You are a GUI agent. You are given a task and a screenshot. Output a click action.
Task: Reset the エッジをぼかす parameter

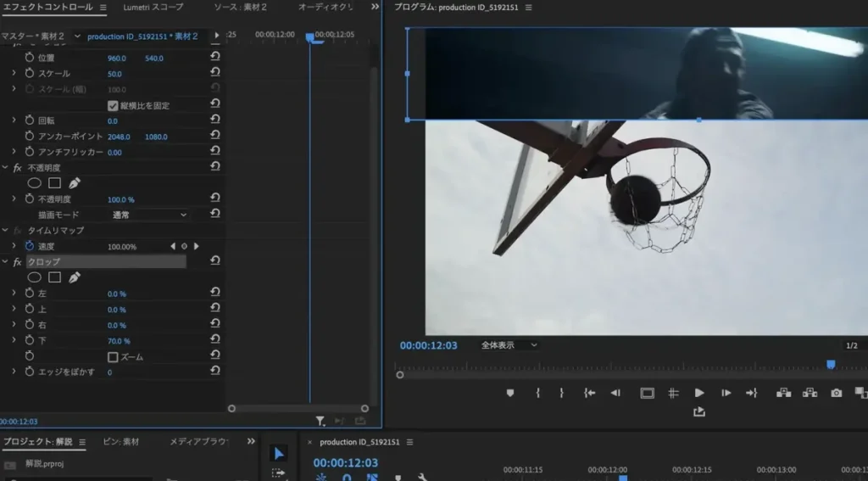tap(215, 371)
